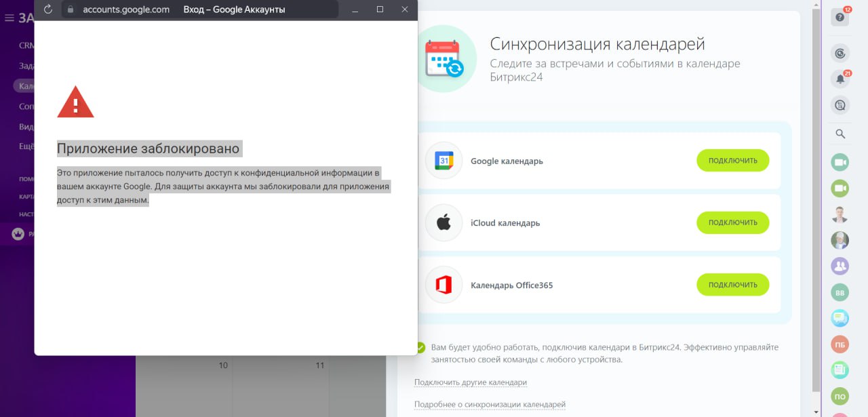
Task: Reload the Google accounts popup page
Action: [48, 9]
